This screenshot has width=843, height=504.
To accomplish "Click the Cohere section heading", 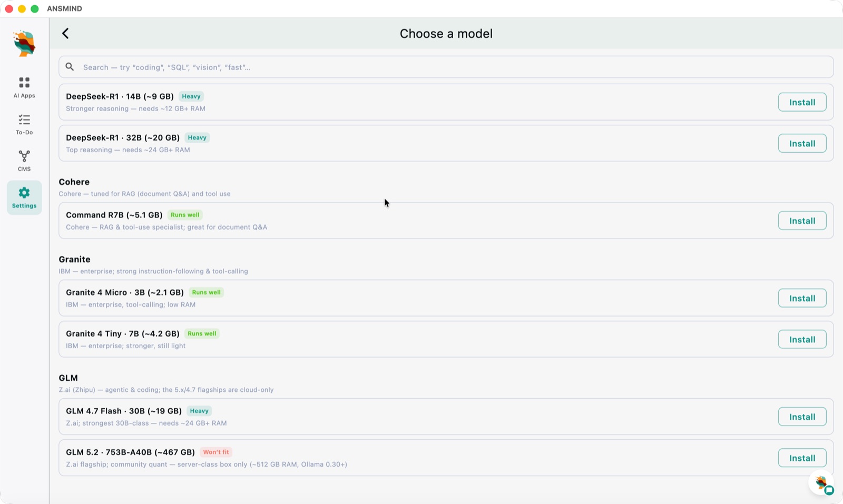I will (x=74, y=182).
